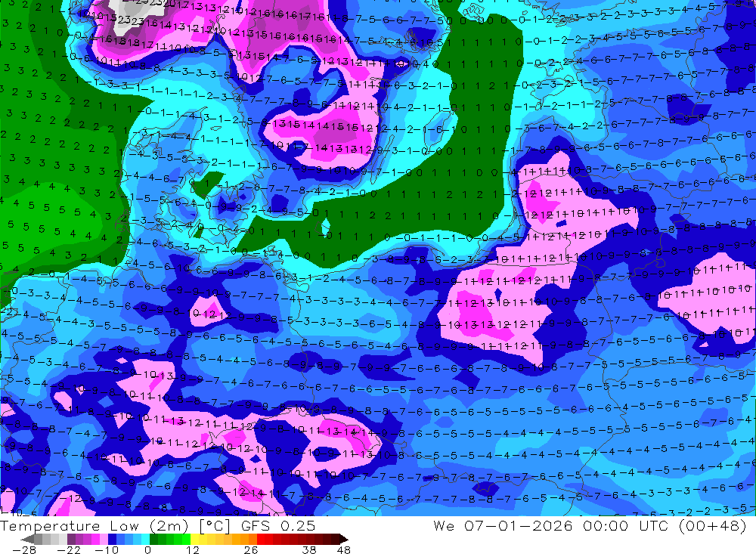This screenshot has width=756, height=554.
Task: Pick the dark purple segment above -22
Action: click(x=71, y=540)
